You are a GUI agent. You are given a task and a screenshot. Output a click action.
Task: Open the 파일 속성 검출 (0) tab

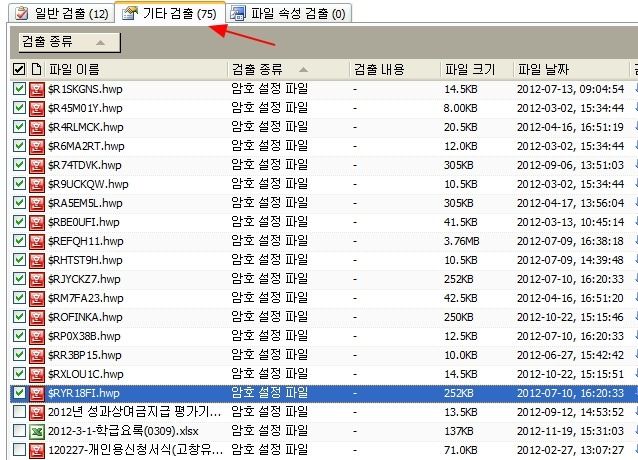tap(288, 13)
